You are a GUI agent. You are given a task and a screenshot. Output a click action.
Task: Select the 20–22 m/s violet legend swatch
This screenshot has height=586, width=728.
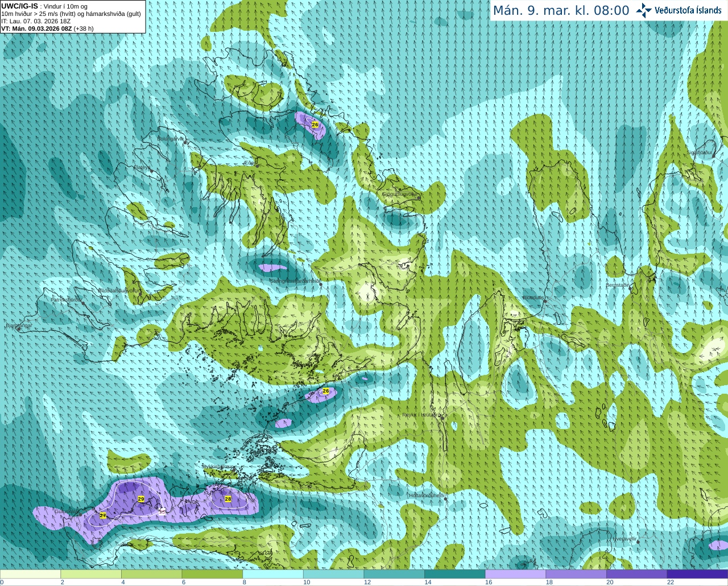tap(637, 574)
